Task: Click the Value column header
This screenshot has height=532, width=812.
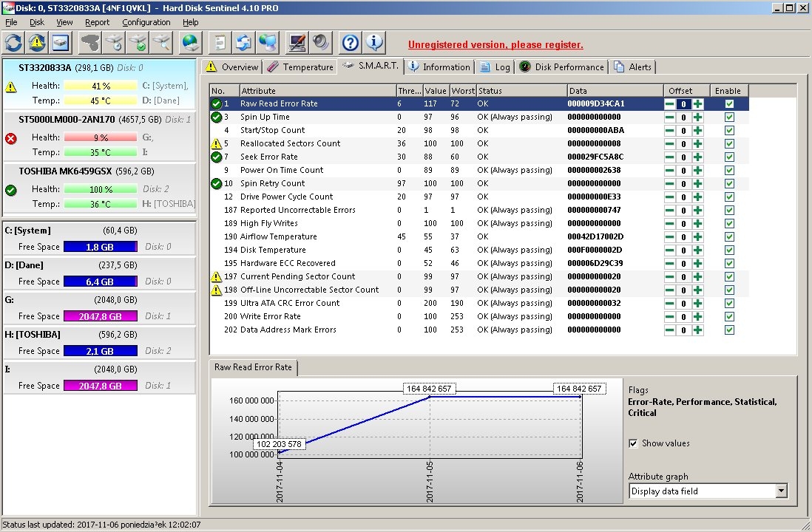Action: coord(436,91)
